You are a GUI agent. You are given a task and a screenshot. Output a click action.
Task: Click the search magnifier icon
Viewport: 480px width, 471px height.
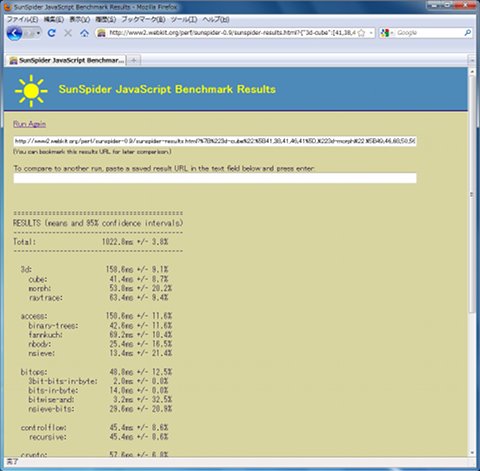point(467,33)
